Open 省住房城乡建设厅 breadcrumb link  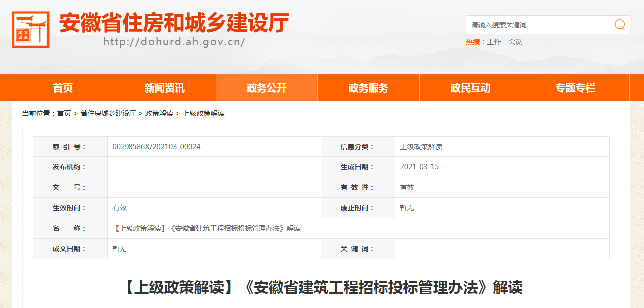click(108, 114)
